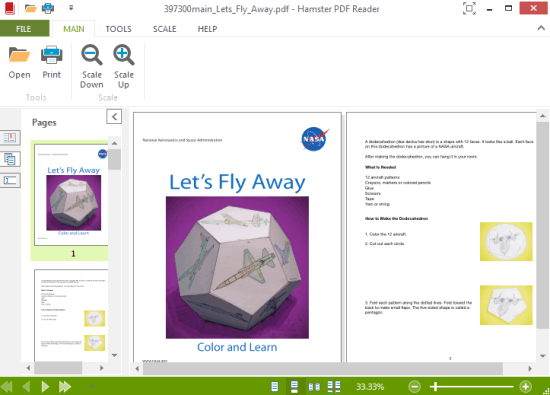The width and height of the screenshot is (550, 395).
Task: Open the quick access toolbar dropdown arrow
Action: 71,8
